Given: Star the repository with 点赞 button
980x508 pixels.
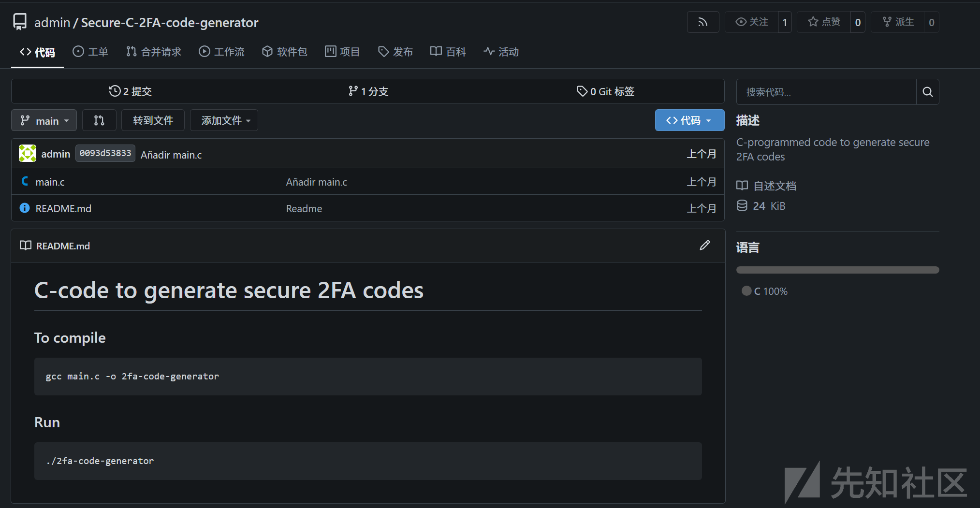Looking at the screenshot, I should [824, 22].
